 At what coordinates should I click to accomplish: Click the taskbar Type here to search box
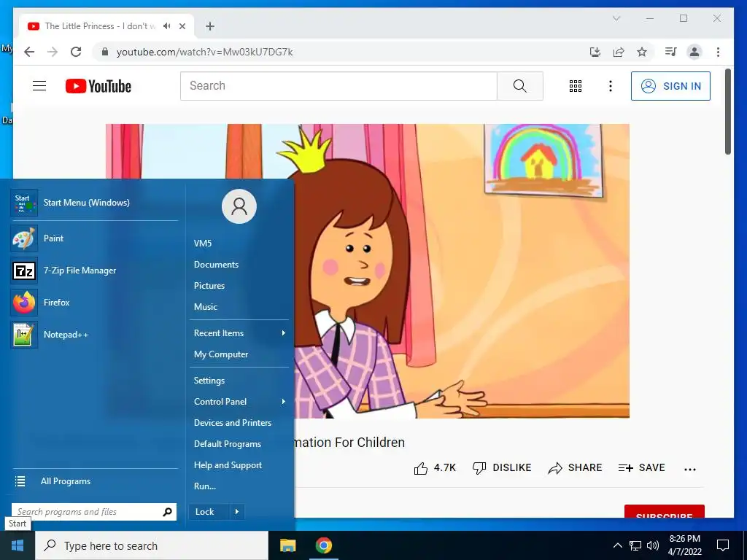pyautogui.click(x=152, y=545)
